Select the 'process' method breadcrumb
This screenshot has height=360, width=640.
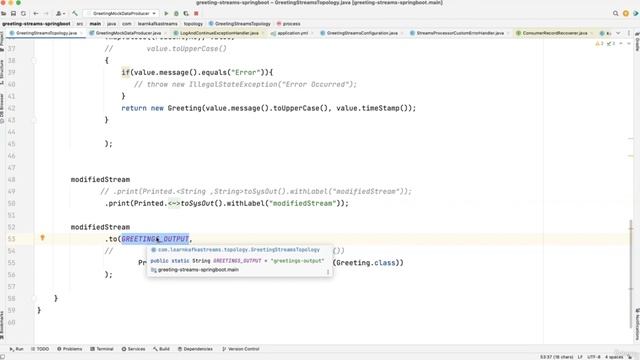click(289, 24)
